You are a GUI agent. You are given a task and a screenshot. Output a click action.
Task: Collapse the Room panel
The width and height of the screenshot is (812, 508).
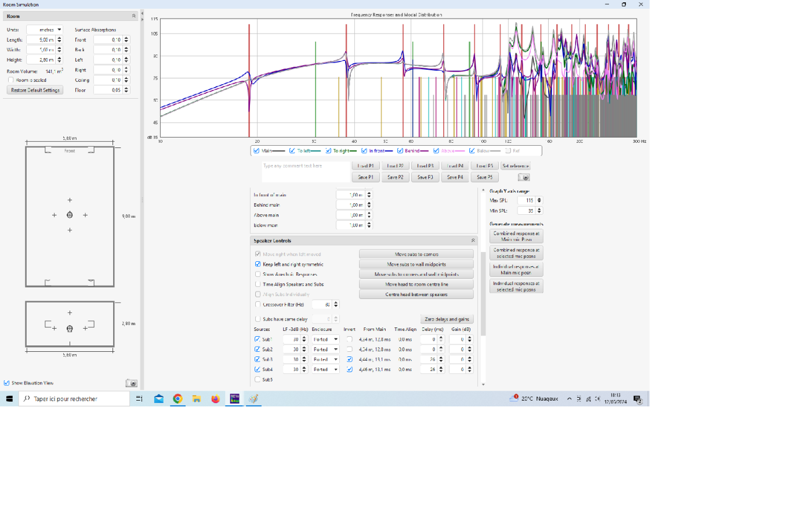(x=134, y=16)
